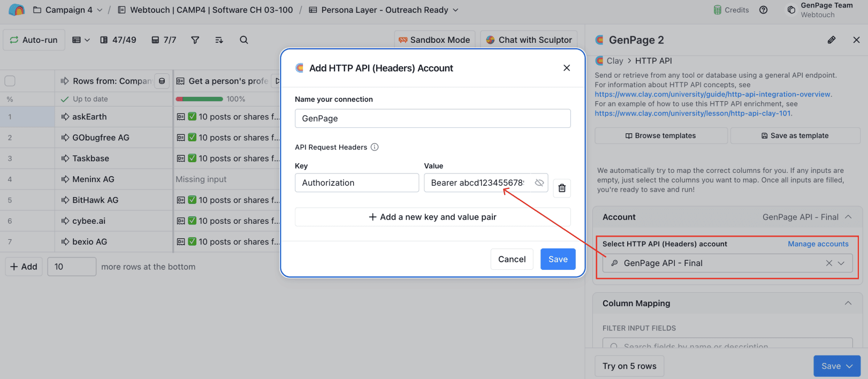Open the http-api-clay-101 lesson link
This screenshot has width=868, height=379.
[692, 113]
